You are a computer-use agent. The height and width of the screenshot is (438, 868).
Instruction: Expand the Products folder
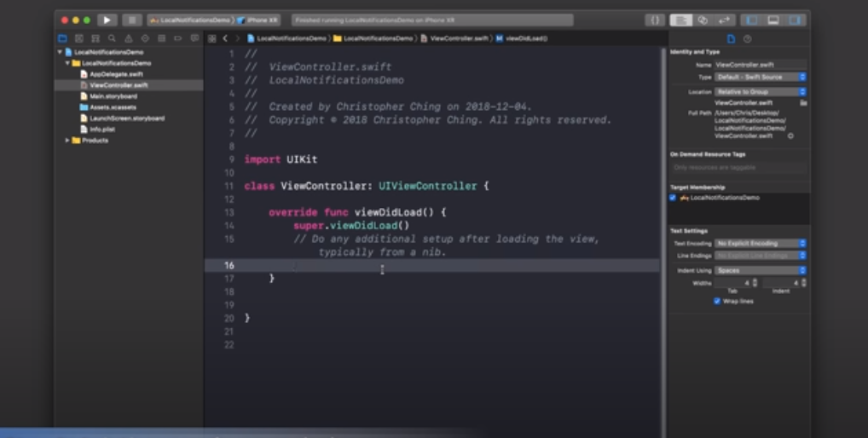coord(67,141)
